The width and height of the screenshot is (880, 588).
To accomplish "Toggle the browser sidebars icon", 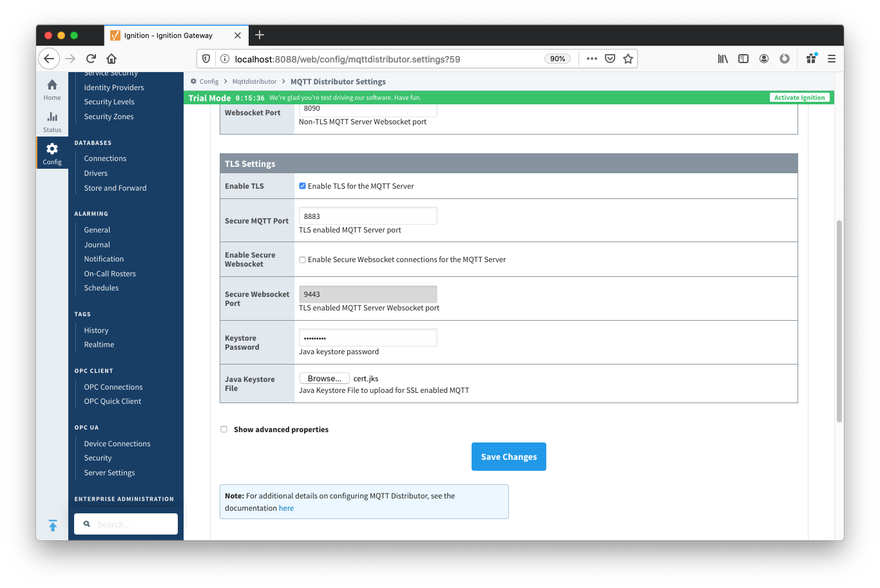I will coord(743,59).
